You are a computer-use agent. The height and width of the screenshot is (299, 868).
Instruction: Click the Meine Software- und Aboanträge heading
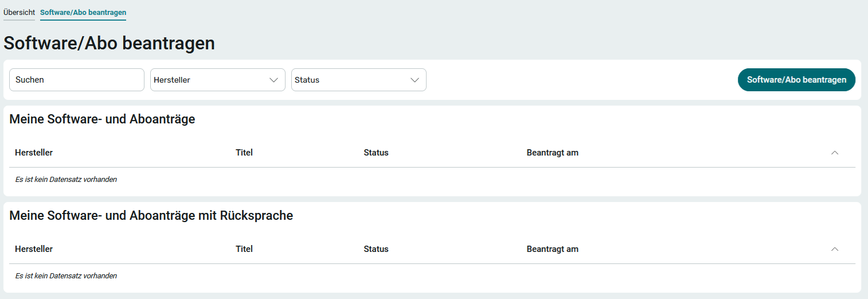(102, 119)
